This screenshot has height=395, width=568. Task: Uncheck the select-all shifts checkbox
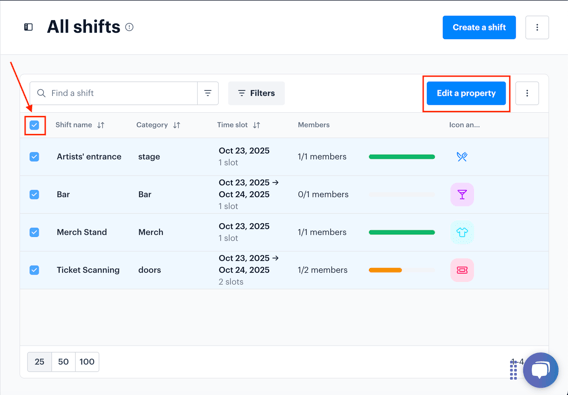tap(34, 125)
